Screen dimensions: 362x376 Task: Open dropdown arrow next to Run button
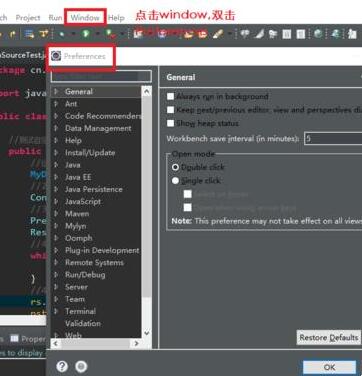[x=97, y=34]
